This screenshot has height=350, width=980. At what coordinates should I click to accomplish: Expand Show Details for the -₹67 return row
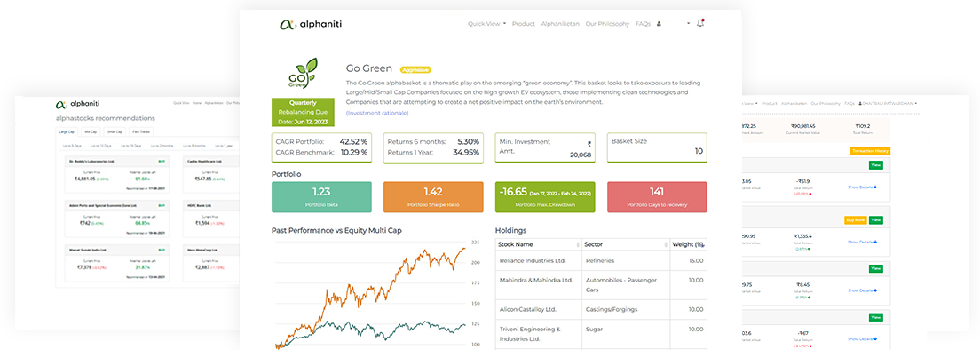(863, 339)
